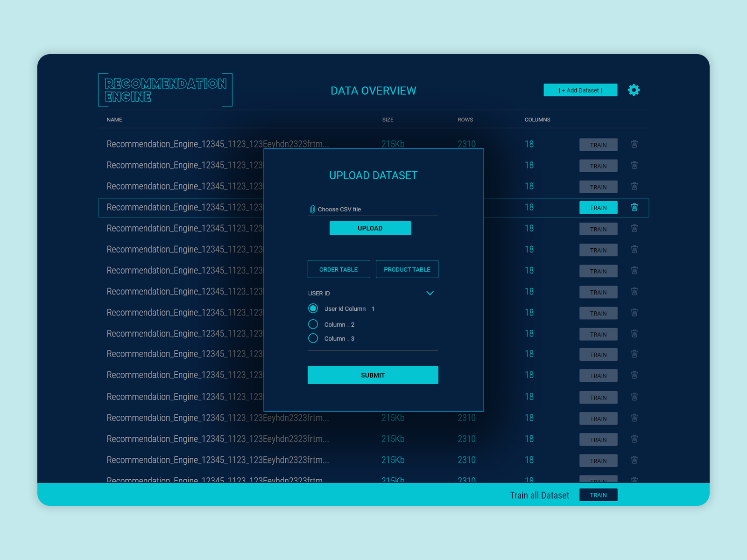Select User Id Column _ 1 radio
The width and height of the screenshot is (747, 560).
pyautogui.click(x=313, y=308)
